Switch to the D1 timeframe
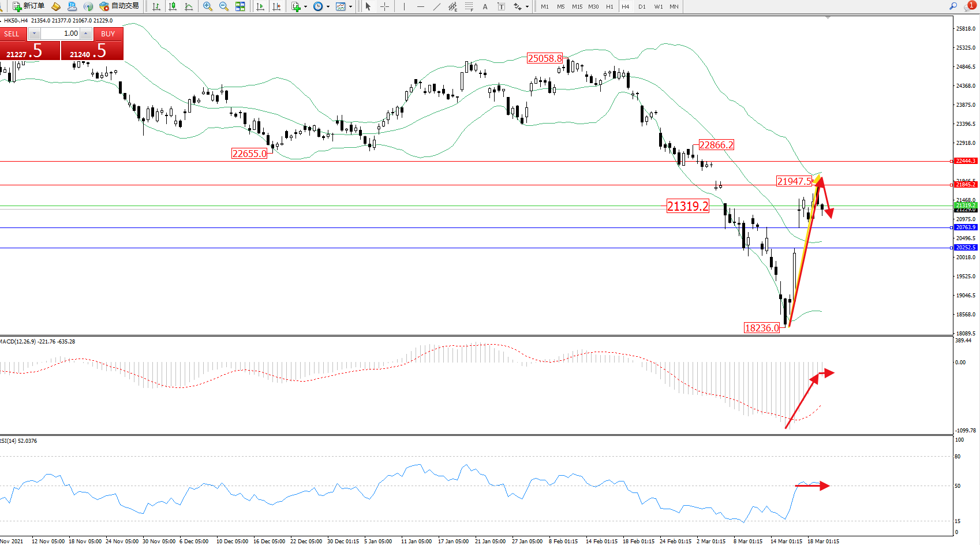 (642, 7)
